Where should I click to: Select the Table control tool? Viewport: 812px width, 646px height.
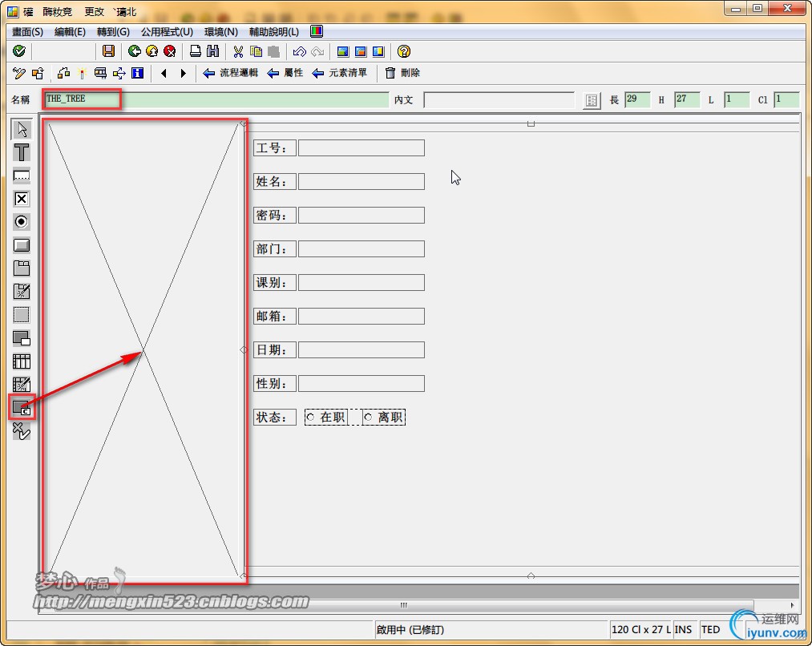21,361
